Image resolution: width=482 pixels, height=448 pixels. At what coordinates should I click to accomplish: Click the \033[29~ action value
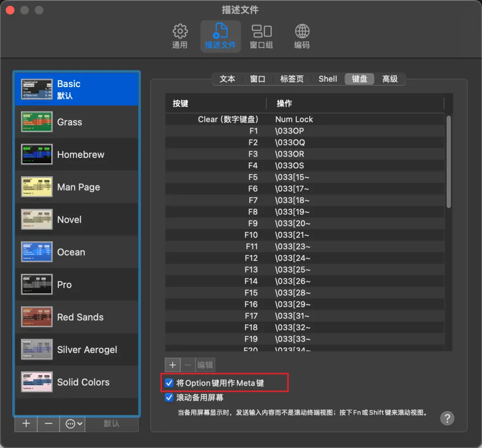click(x=293, y=304)
